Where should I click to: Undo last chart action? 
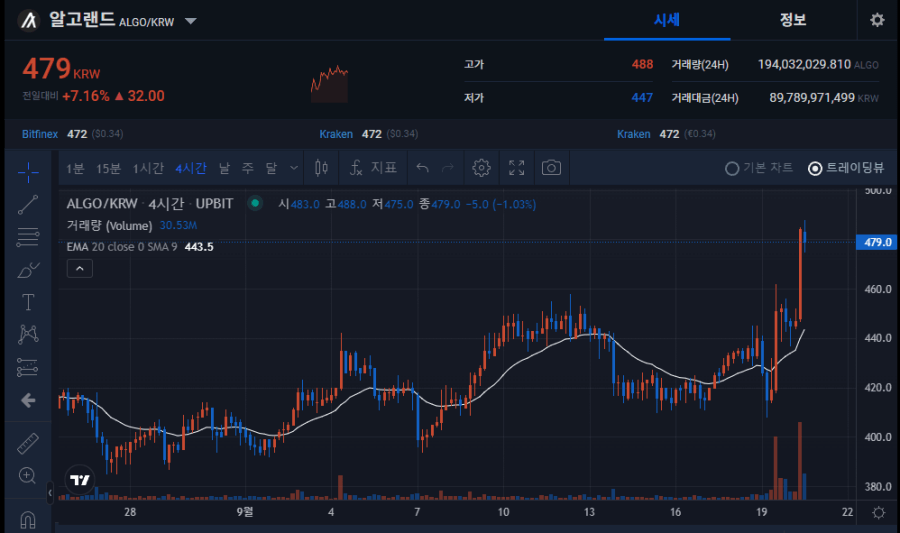(422, 168)
